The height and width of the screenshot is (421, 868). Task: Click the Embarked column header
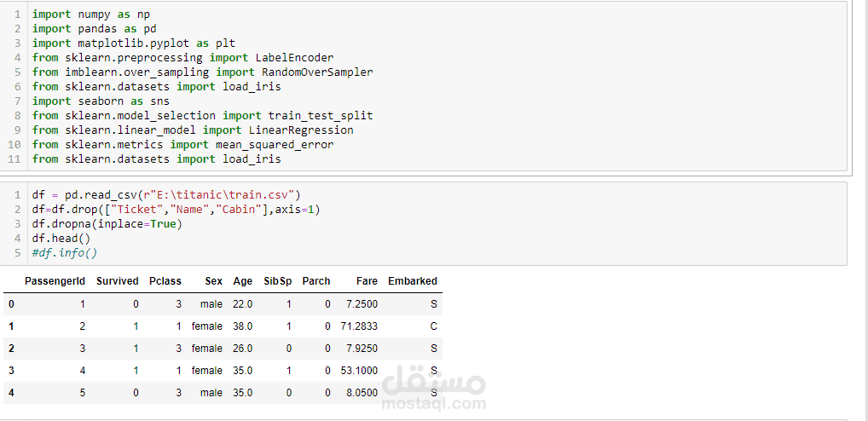pos(413,281)
